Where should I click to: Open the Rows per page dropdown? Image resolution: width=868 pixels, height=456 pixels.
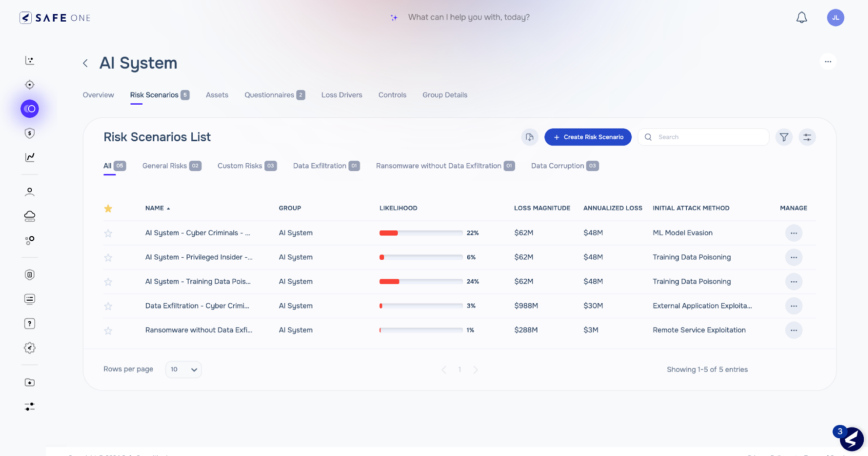tap(183, 369)
